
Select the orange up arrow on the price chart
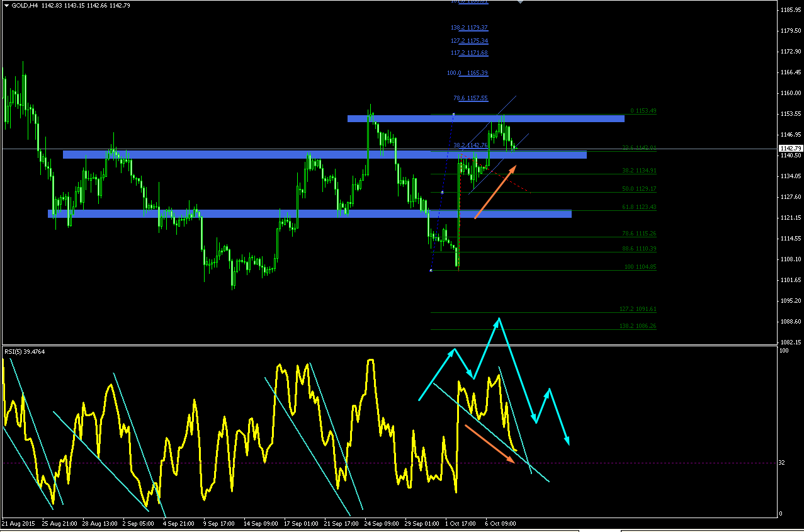[495, 192]
